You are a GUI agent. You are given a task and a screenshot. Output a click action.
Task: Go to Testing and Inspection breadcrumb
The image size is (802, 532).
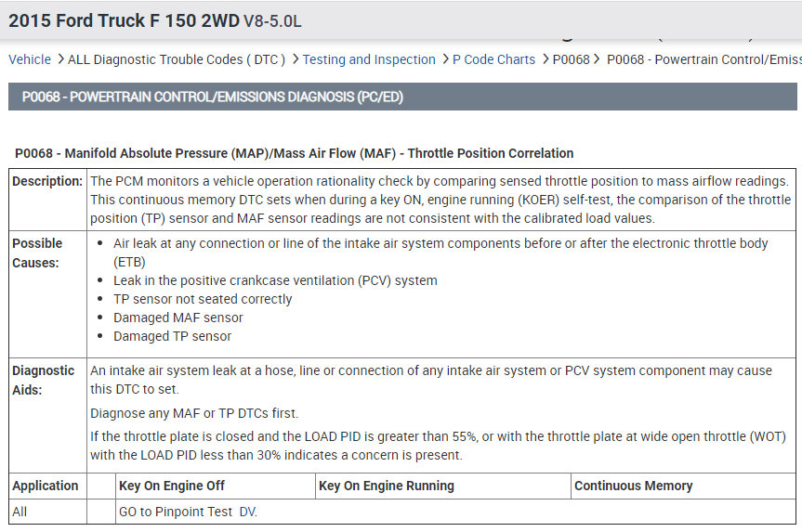click(369, 59)
